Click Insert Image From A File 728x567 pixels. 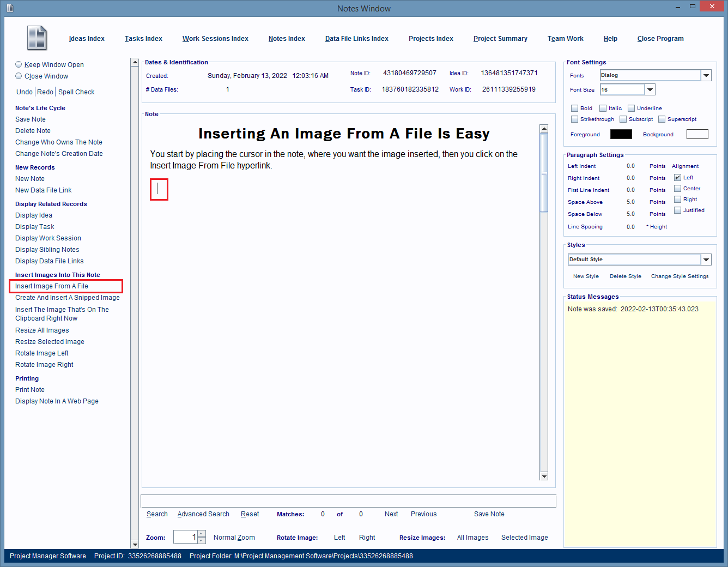click(x=52, y=286)
